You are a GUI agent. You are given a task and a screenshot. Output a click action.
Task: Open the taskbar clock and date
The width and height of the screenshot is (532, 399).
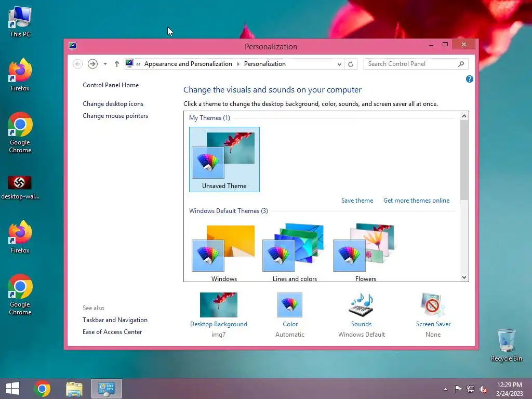[509, 389]
